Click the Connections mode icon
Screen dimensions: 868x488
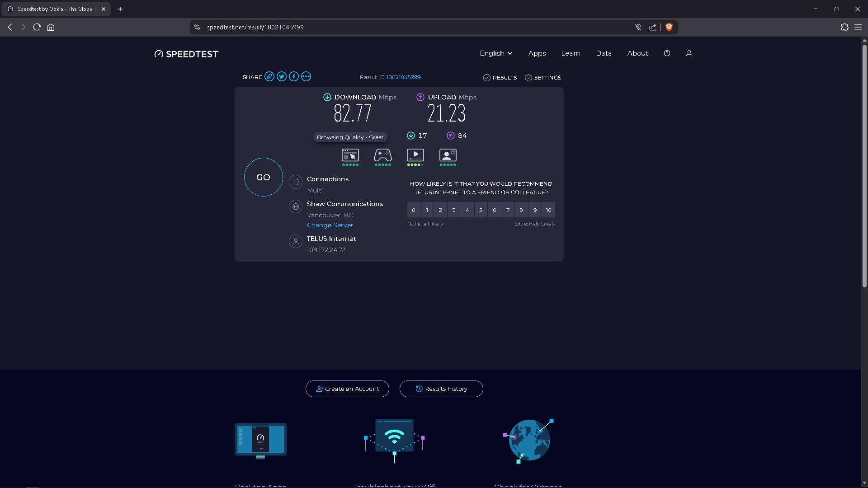[296, 182]
